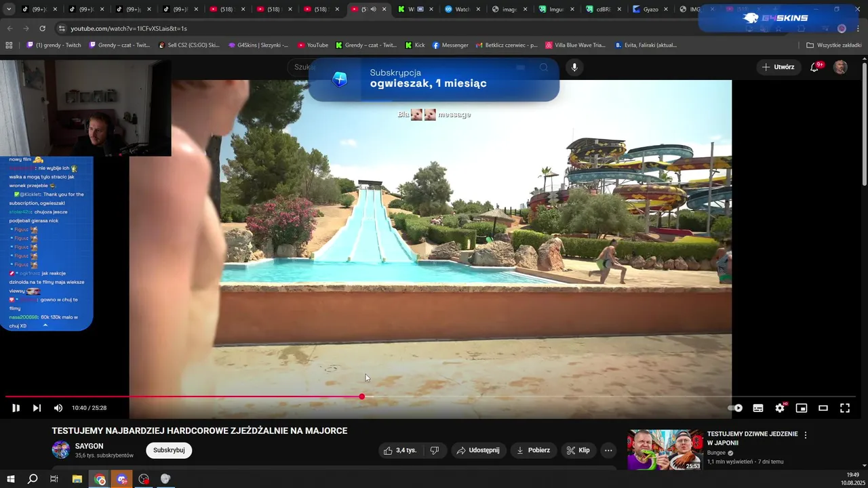Click the Pobierz download button

click(x=533, y=450)
